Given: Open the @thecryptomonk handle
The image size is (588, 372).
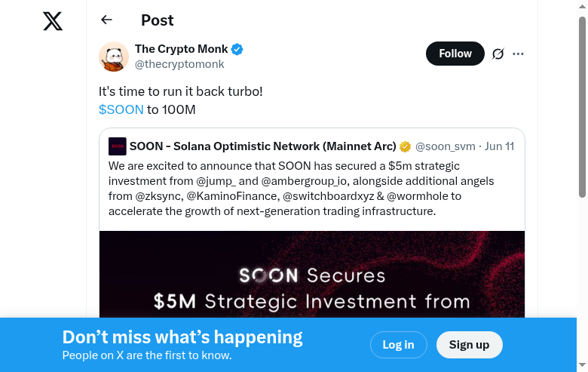Looking at the screenshot, I should click(179, 65).
